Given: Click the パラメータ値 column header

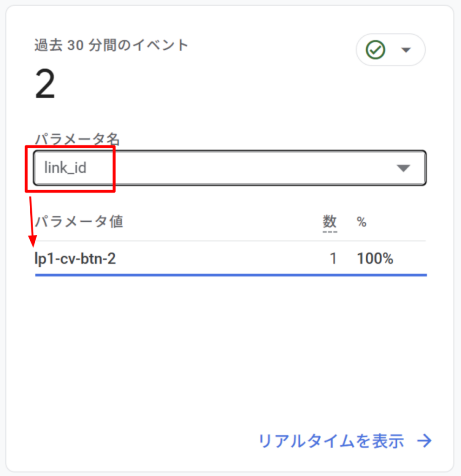Looking at the screenshot, I should pos(79,222).
